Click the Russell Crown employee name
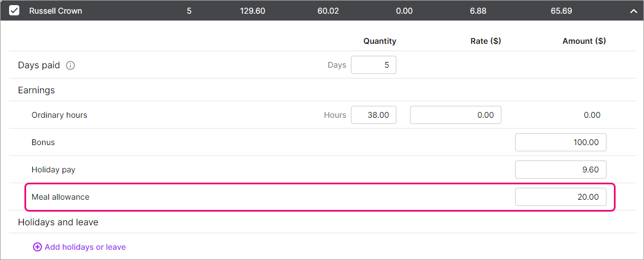 (x=55, y=11)
